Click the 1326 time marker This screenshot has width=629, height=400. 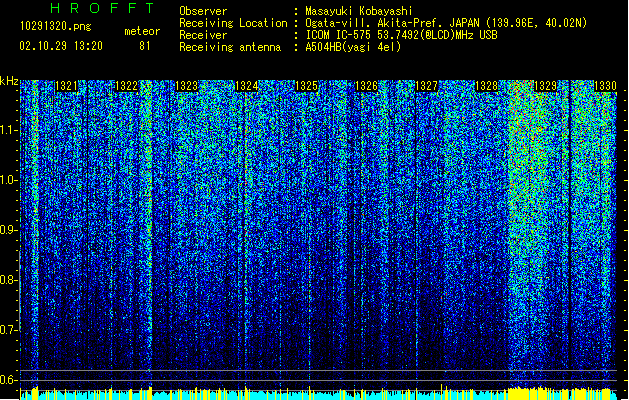pyautogui.click(x=366, y=86)
